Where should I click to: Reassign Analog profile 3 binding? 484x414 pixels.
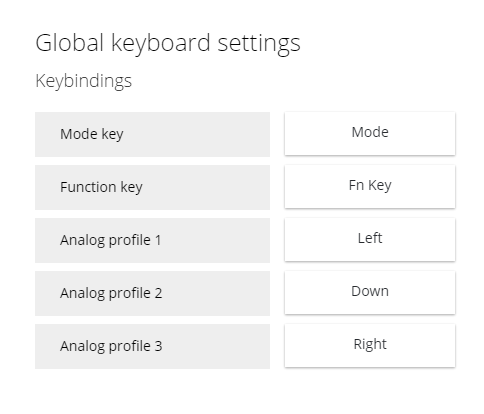(370, 345)
